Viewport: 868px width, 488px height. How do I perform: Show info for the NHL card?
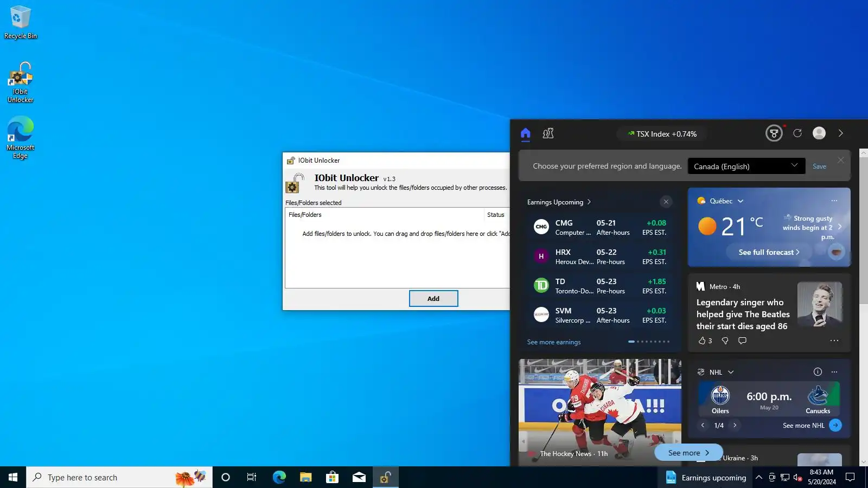click(818, 372)
